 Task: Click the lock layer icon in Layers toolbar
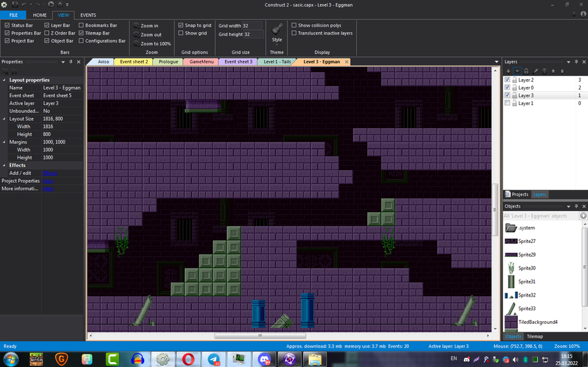tap(526, 71)
